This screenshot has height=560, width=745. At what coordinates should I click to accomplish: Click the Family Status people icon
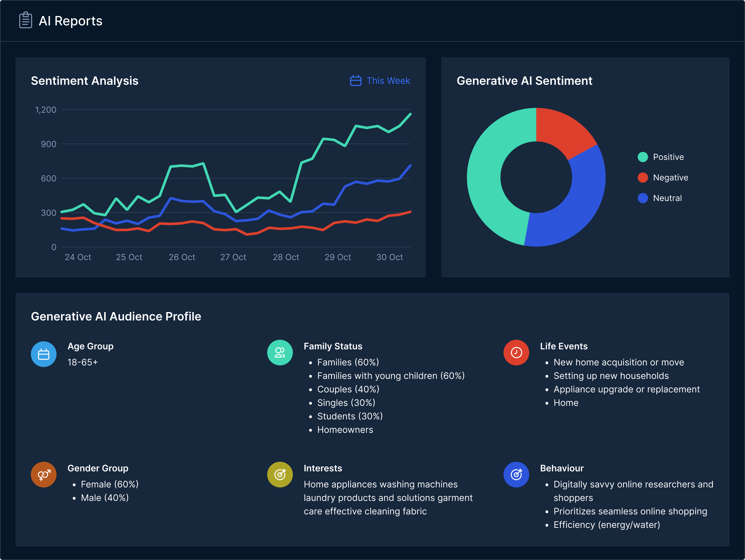280,353
